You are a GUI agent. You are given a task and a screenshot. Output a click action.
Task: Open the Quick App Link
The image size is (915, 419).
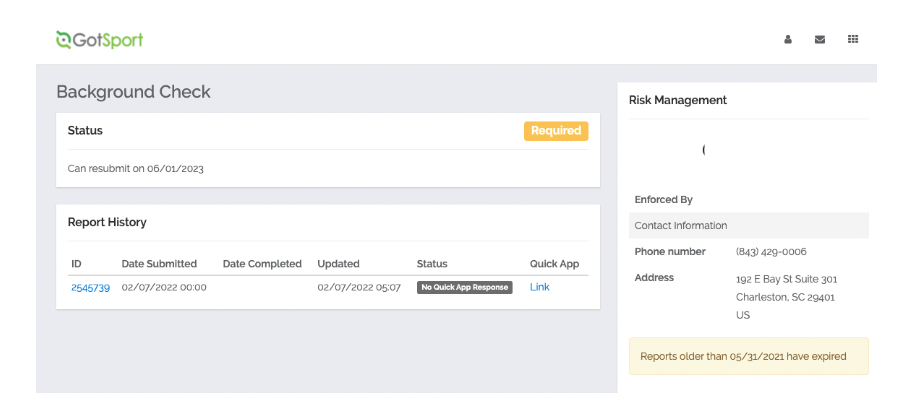click(539, 287)
